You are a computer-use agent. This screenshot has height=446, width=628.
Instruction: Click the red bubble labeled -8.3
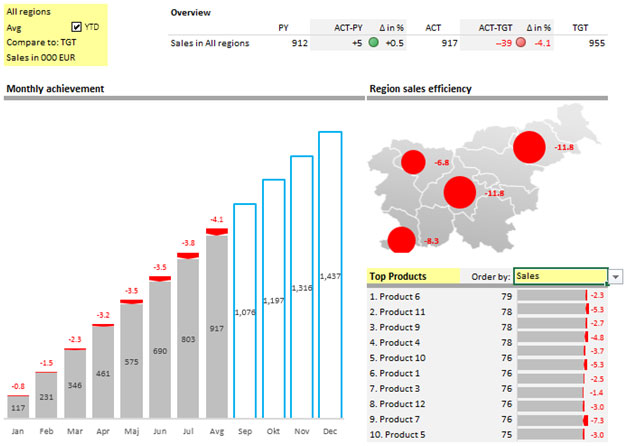tap(401, 240)
